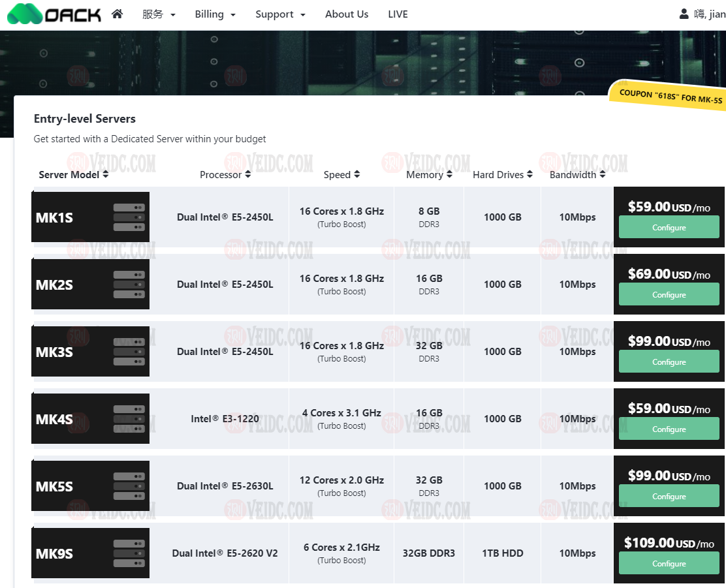The height and width of the screenshot is (588, 726).
Task: Click the MK4S server rack icon
Action: coord(129,418)
